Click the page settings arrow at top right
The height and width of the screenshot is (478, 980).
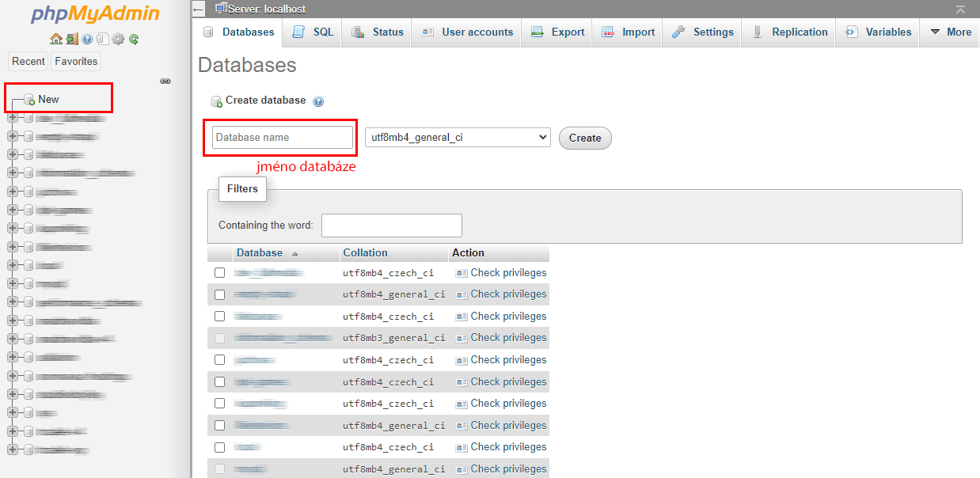coord(960,9)
